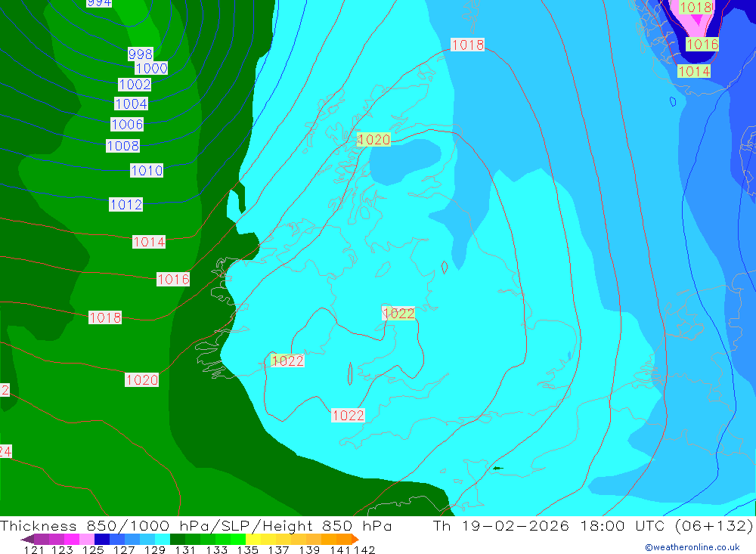The height and width of the screenshot is (554, 756).
Task: Click the 127 legend value
Action: point(124,549)
